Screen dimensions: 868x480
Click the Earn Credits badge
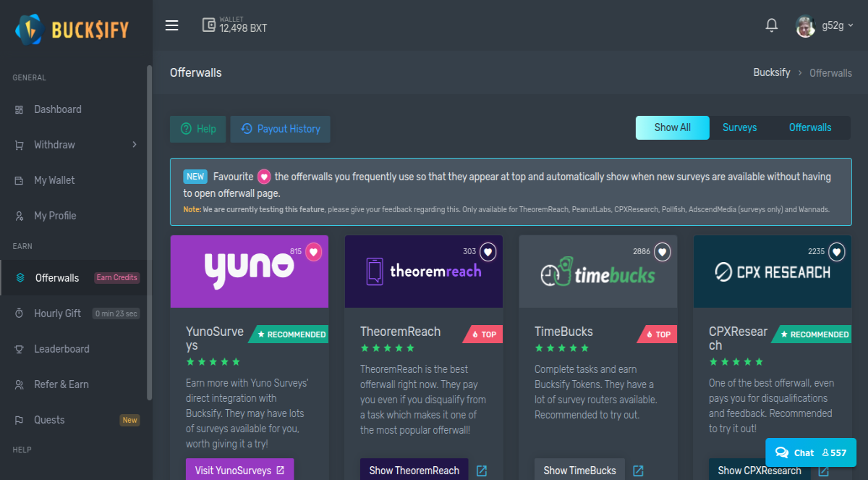coord(117,277)
